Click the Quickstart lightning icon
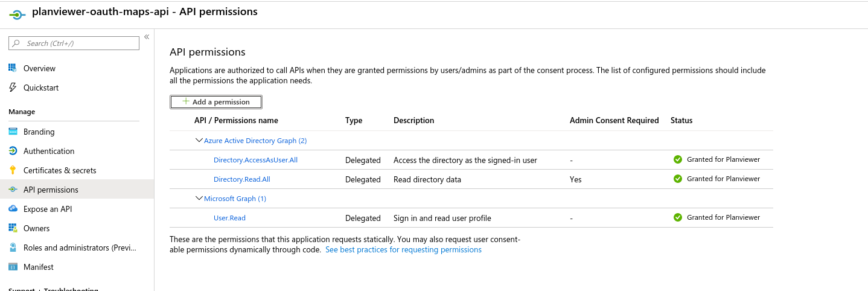The height and width of the screenshot is (291, 868). pos(13,88)
